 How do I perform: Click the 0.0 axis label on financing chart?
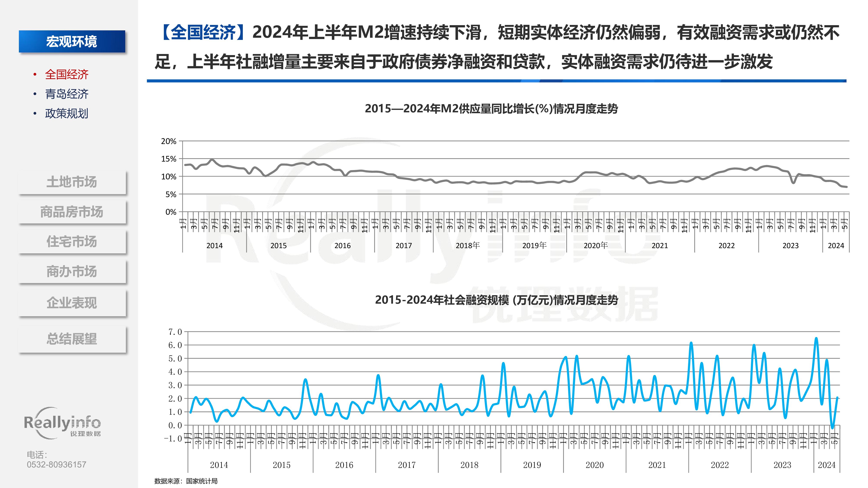[175, 425]
